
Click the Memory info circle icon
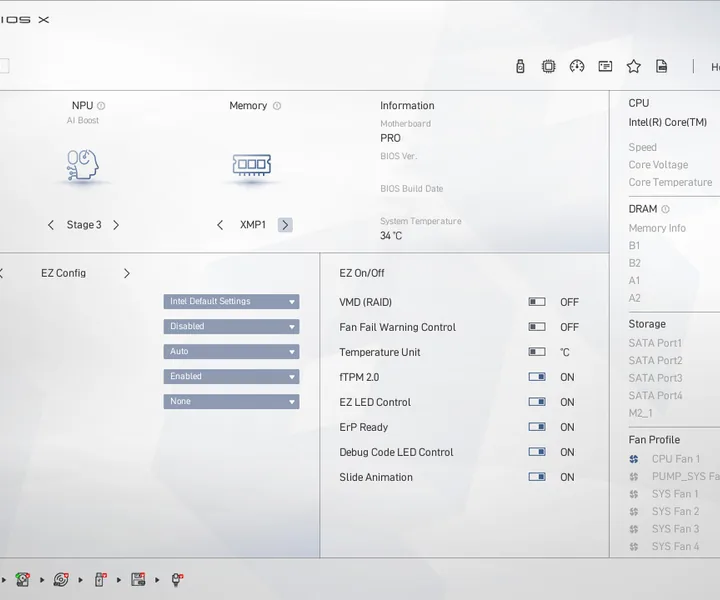tap(277, 106)
